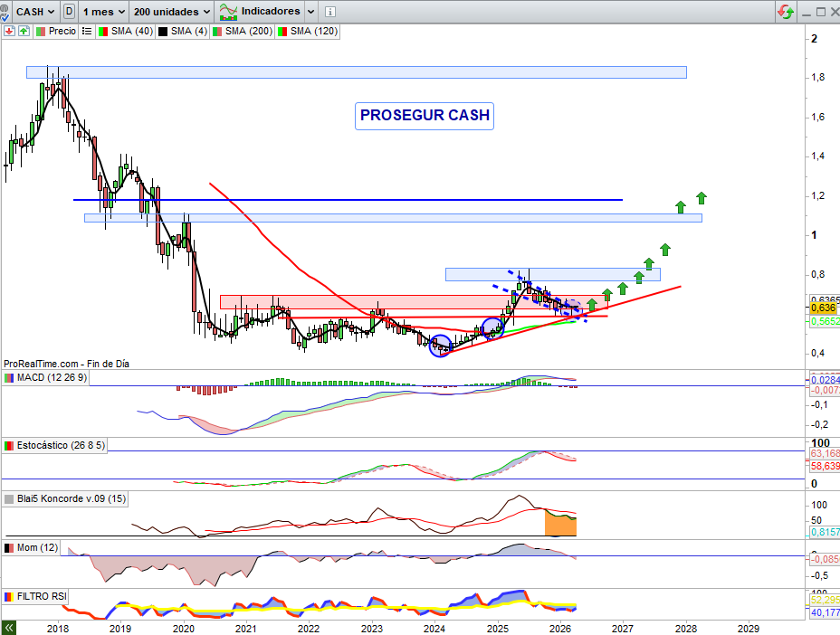
Task: Click the link/pin icon at top-left corner
Action: point(4,11)
